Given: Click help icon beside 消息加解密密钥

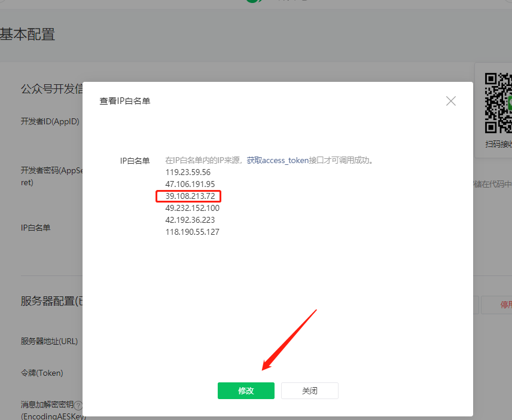Looking at the screenshot, I should coord(78,405).
